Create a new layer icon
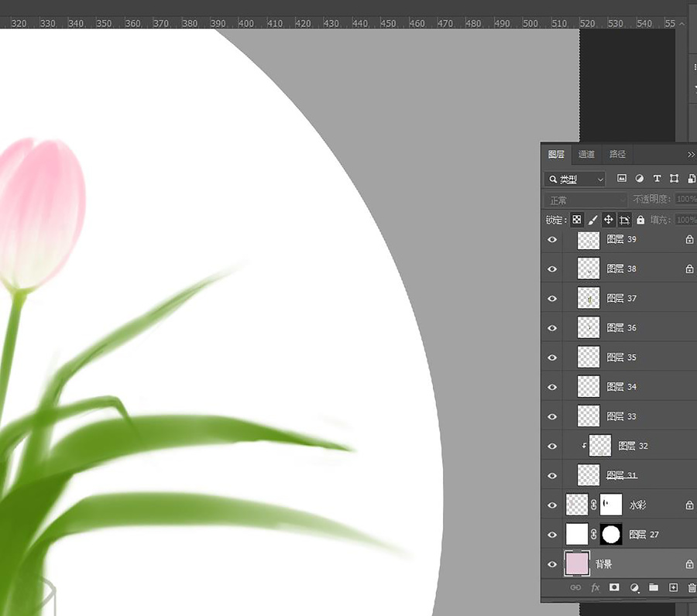The width and height of the screenshot is (697, 616). click(673, 587)
